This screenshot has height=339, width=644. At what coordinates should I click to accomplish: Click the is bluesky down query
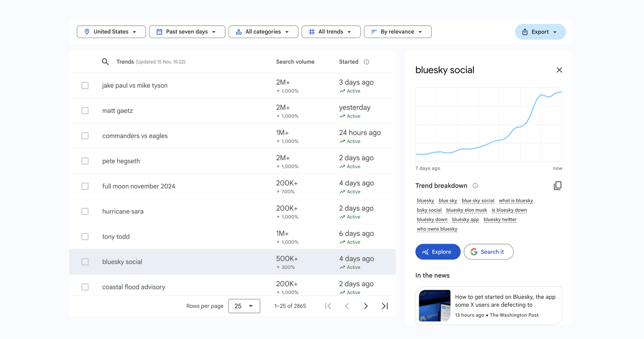tap(509, 210)
